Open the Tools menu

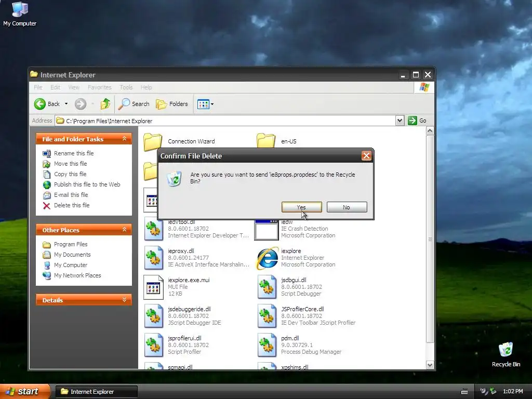click(x=126, y=87)
